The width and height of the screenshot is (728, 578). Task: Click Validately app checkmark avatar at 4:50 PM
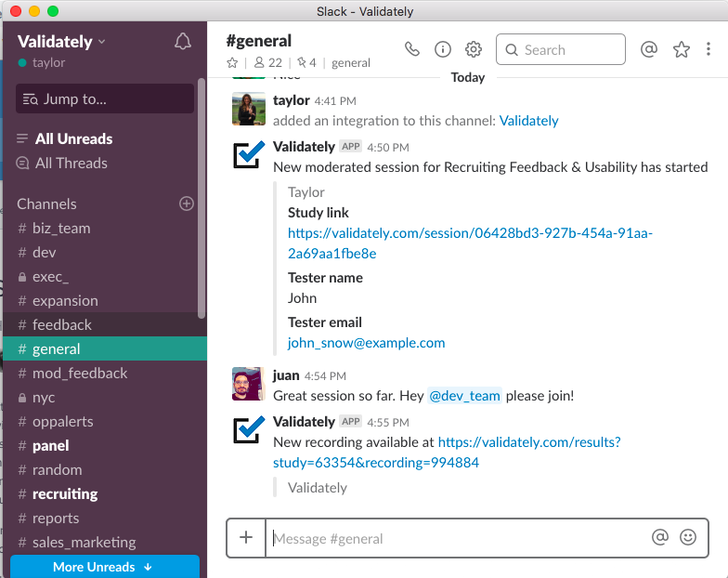pos(249,154)
